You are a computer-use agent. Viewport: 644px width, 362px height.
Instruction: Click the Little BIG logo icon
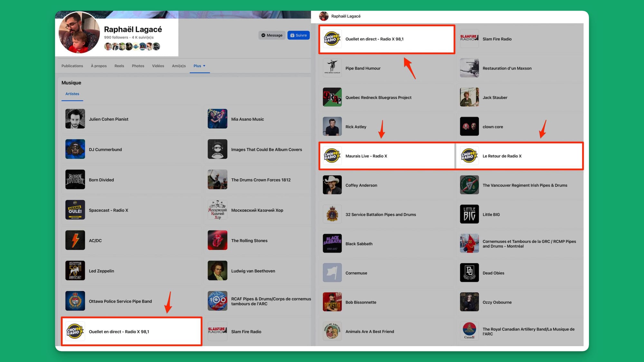(469, 214)
